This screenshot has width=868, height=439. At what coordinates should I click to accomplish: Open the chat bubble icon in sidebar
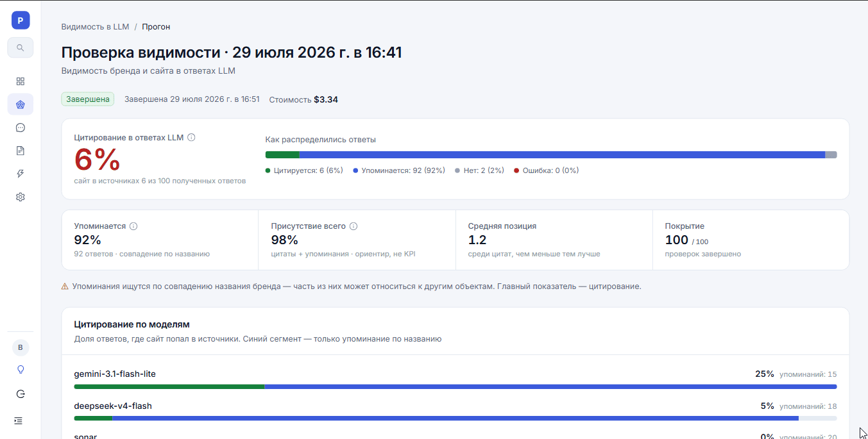tap(21, 128)
